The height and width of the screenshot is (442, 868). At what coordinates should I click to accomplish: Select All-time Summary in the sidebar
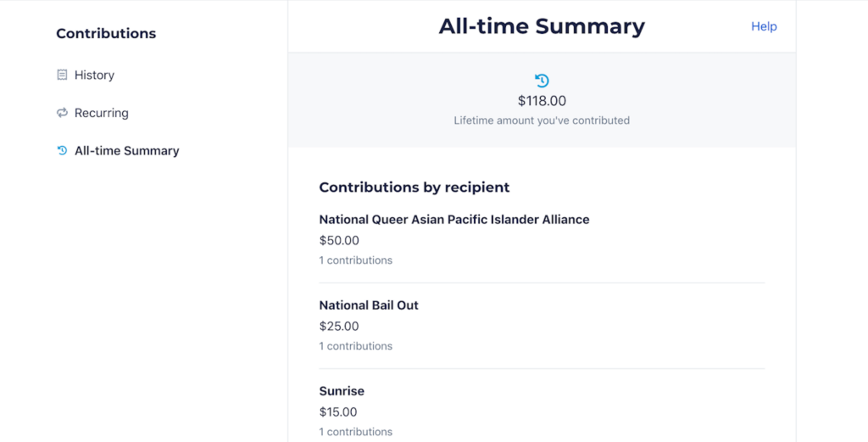pyautogui.click(x=127, y=151)
